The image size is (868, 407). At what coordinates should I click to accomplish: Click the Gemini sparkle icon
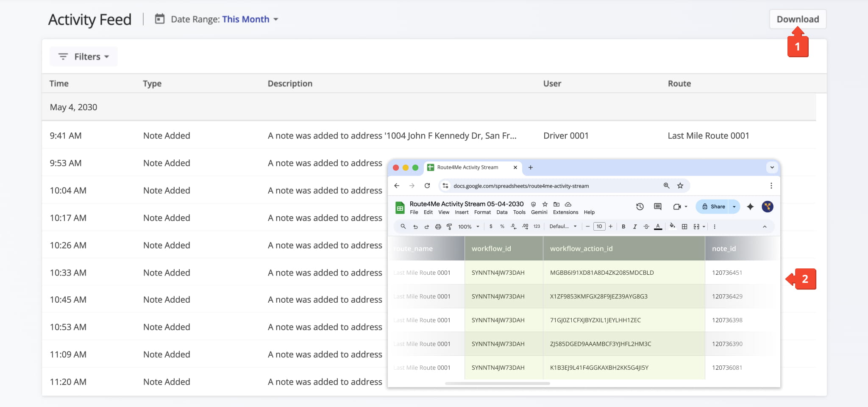(750, 206)
